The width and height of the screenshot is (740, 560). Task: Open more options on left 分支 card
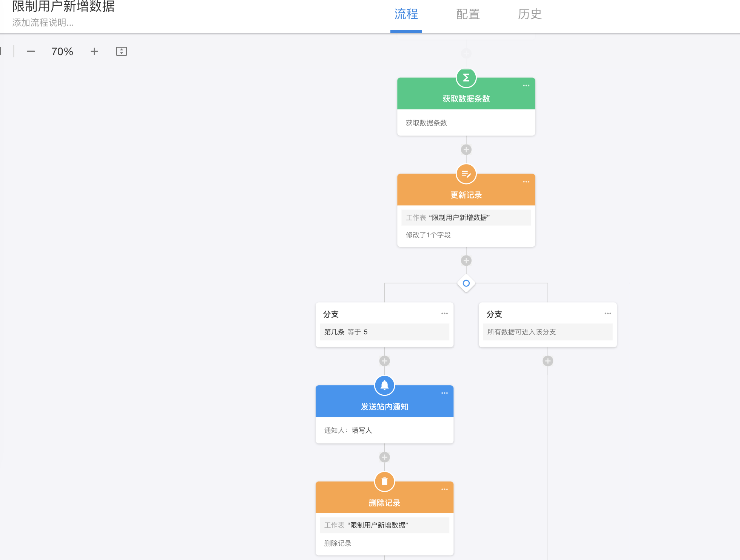click(444, 314)
